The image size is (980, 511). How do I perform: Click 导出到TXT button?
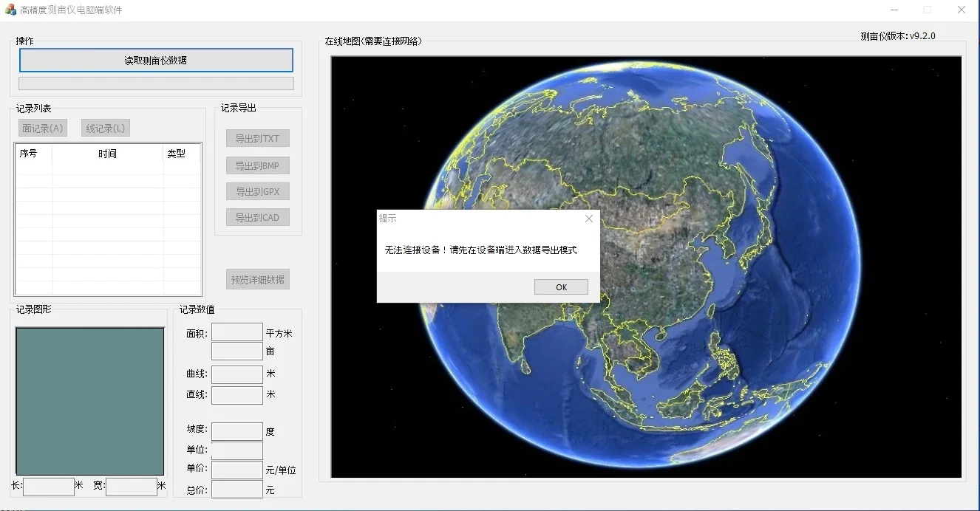pyautogui.click(x=257, y=139)
